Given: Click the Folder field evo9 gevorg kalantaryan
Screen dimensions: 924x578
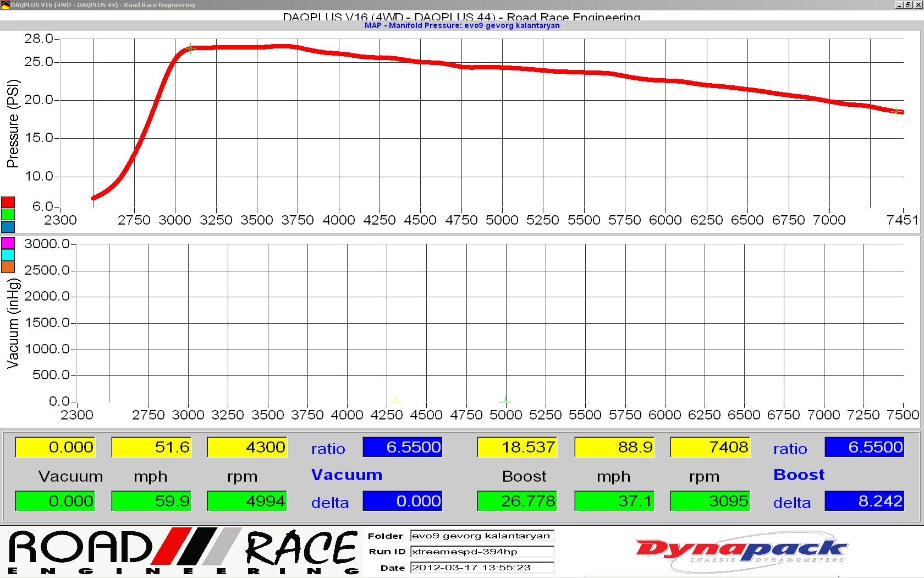Looking at the screenshot, I should click(482, 536).
